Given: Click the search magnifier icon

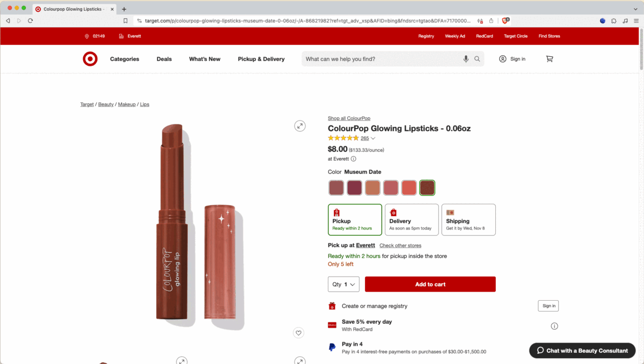Looking at the screenshot, I should point(477,59).
